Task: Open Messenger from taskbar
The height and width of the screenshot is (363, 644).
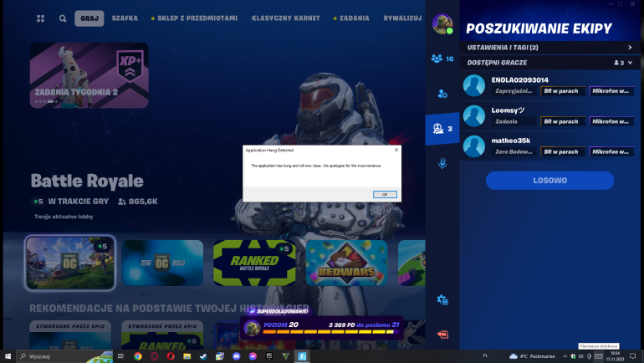Action: pyautogui.click(x=253, y=356)
